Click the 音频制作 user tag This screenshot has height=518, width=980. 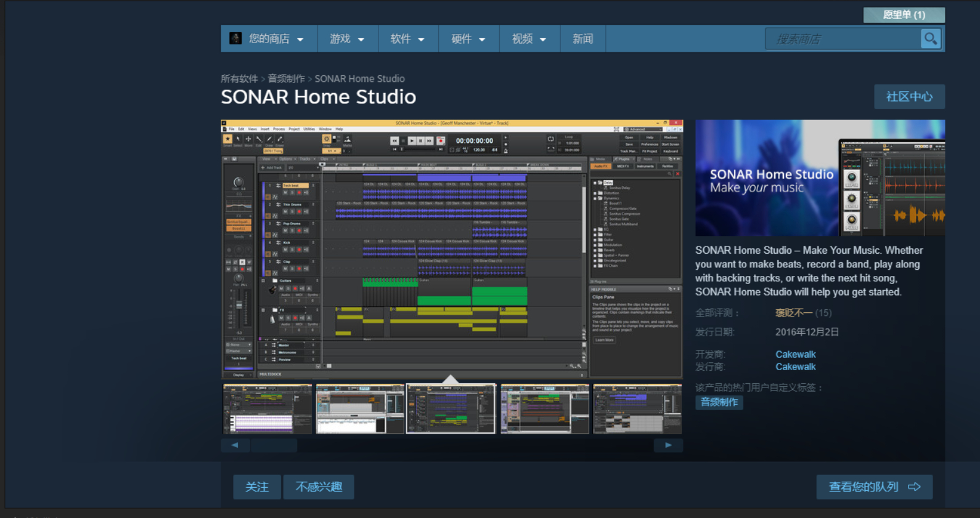pyautogui.click(x=719, y=402)
